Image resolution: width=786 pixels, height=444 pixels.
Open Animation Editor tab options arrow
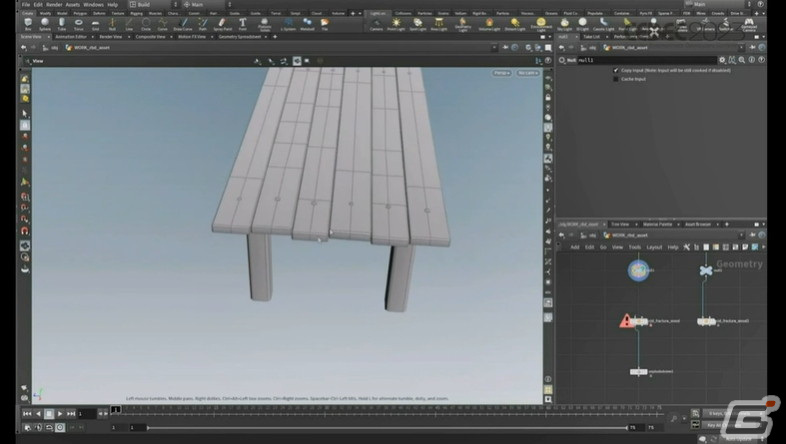coord(92,37)
